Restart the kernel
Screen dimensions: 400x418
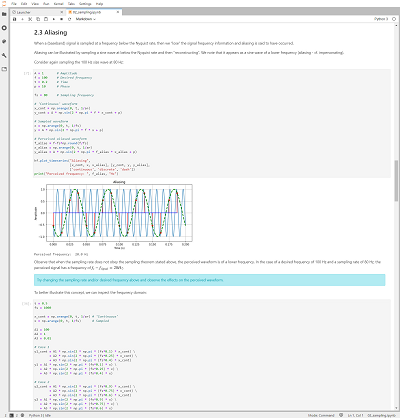tap(70, 19)
